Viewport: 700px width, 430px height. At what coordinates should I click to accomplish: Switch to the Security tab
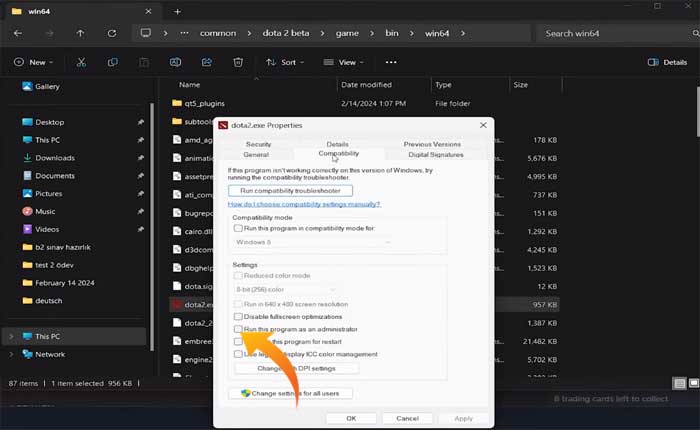[x=258, y=144]
